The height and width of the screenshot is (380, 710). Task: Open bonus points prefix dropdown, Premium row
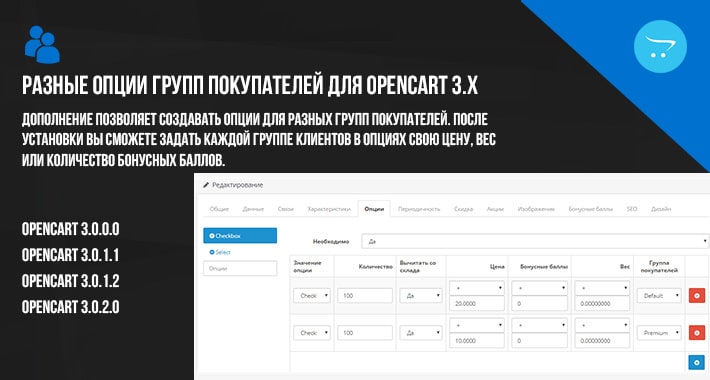pos(540,325)
